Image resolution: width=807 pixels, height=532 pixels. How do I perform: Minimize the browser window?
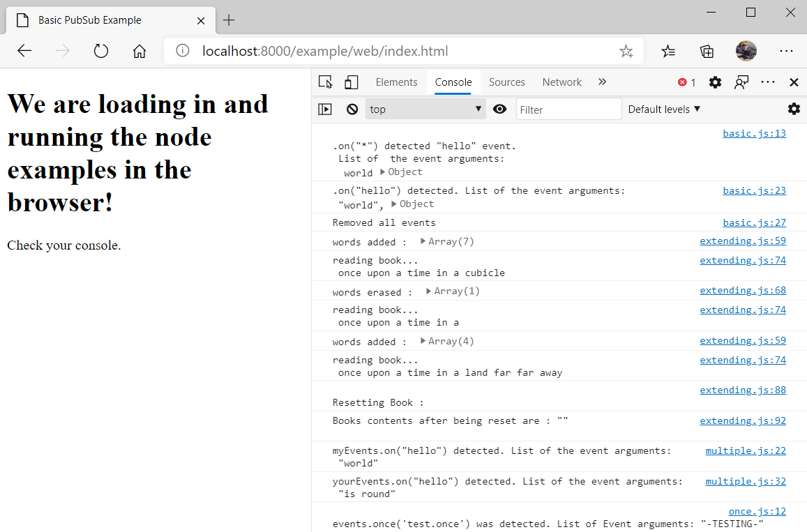[711, 13]
